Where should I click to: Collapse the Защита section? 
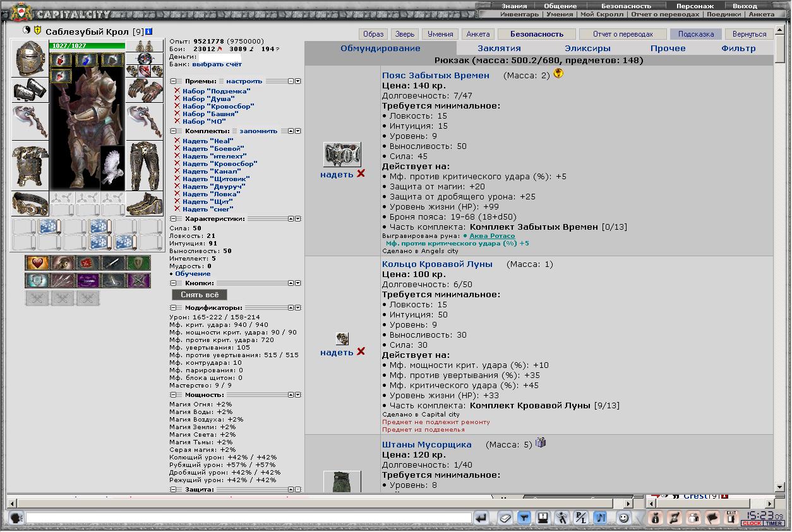coord(173,489)
